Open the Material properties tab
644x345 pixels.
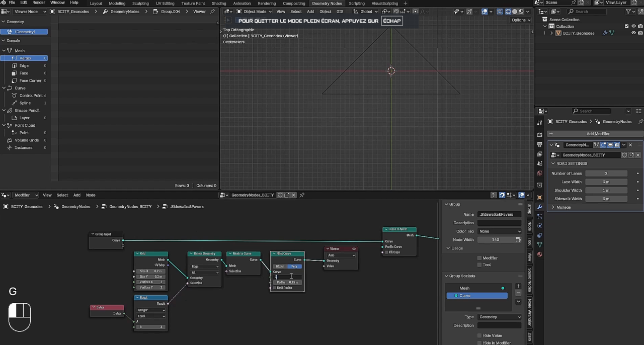click(540, 254)
